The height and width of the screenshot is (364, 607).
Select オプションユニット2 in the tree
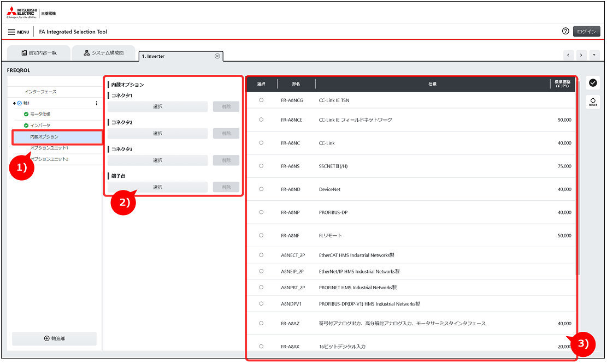tap(49, 159)
